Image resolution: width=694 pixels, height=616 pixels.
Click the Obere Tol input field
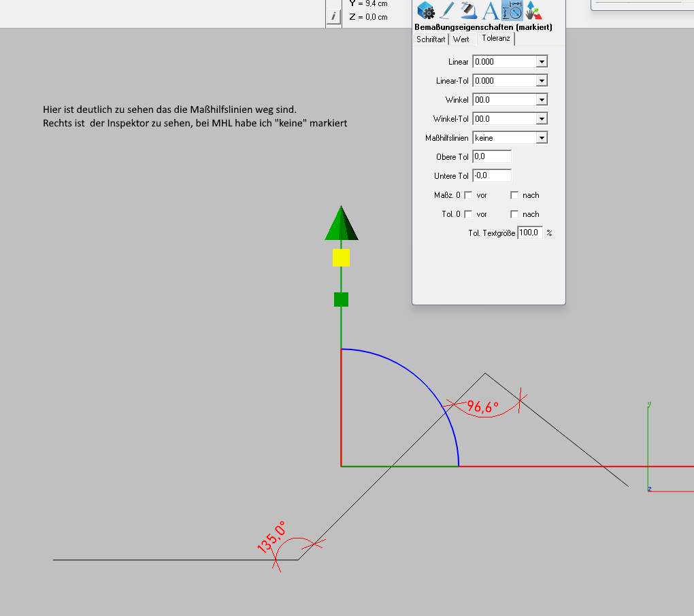tap(492, 156)
